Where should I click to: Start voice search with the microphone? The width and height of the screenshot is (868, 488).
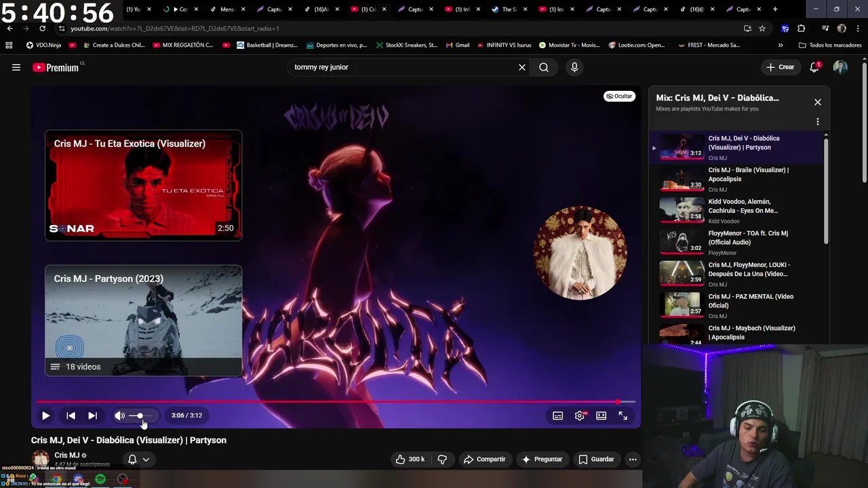coord(574,67)
